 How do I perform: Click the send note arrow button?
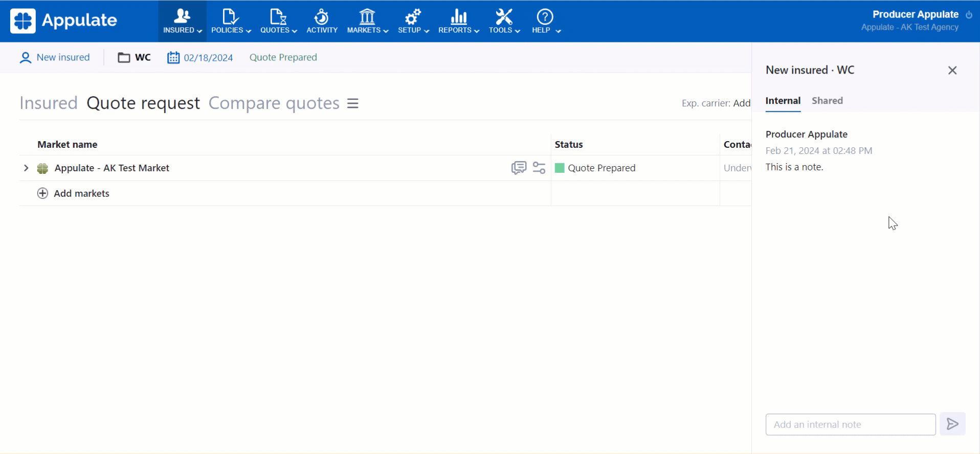(952, 424)
